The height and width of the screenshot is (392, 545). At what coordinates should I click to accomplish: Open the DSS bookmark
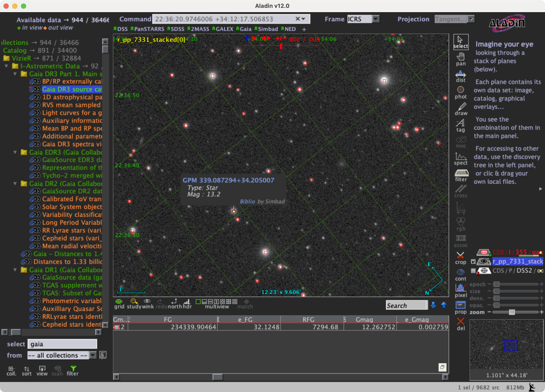pos(121,29)
